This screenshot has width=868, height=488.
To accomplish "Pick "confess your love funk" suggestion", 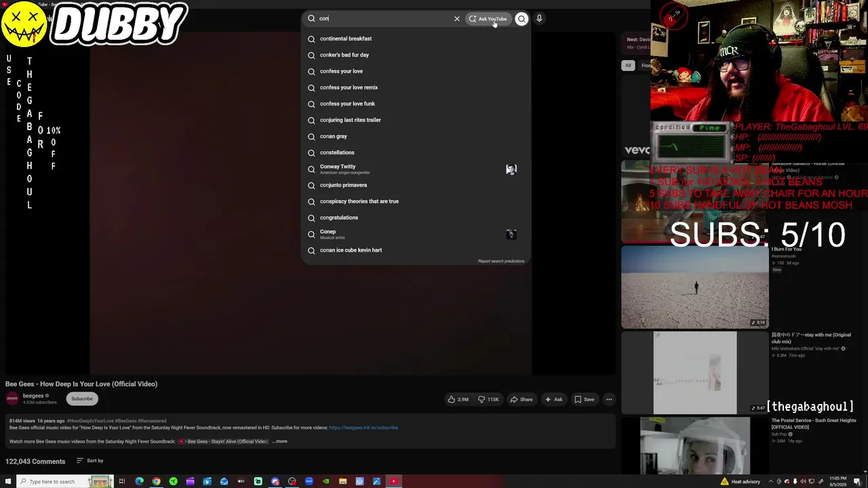I will pos(416,104).
